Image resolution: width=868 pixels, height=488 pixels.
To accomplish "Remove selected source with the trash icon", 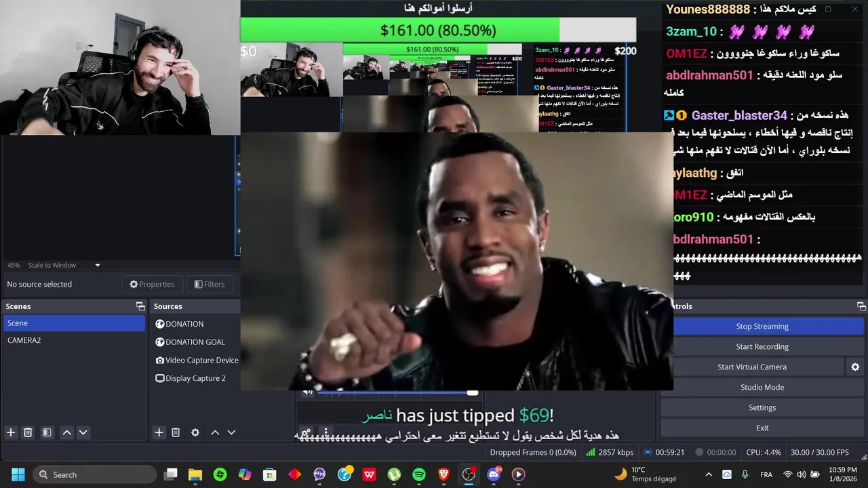I will click(176, 432).
